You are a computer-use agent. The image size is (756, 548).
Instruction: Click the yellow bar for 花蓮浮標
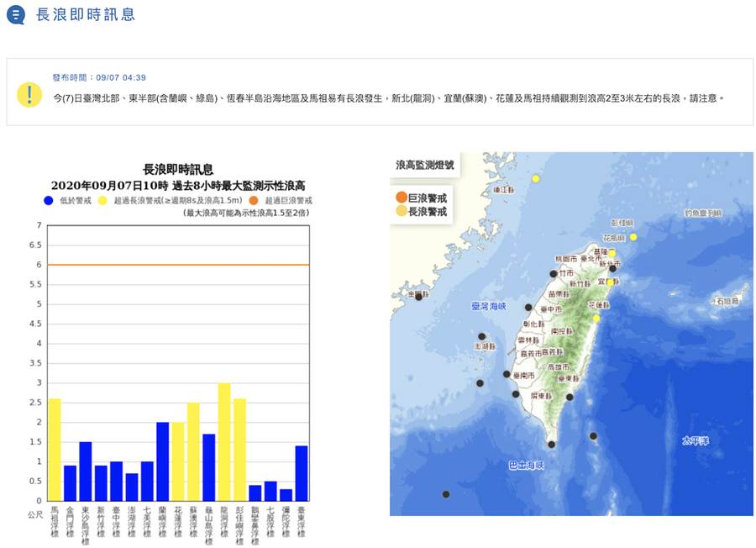(x=178, y=461)
